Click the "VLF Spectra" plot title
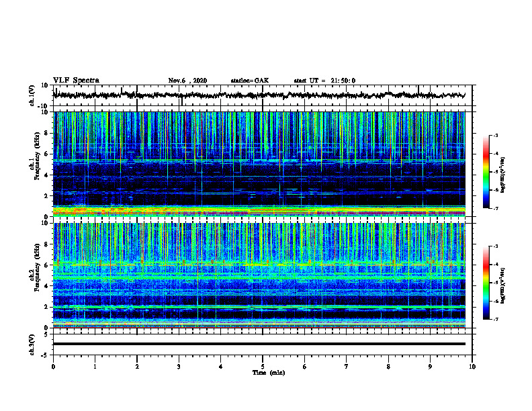532x411 pixels. coord(76,81)
